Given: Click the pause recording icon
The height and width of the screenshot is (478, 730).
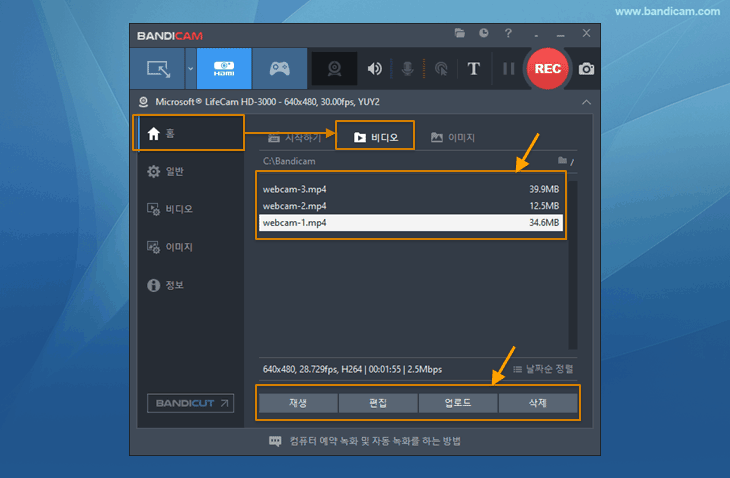Looking at the screenshot, I should [509, 69].
